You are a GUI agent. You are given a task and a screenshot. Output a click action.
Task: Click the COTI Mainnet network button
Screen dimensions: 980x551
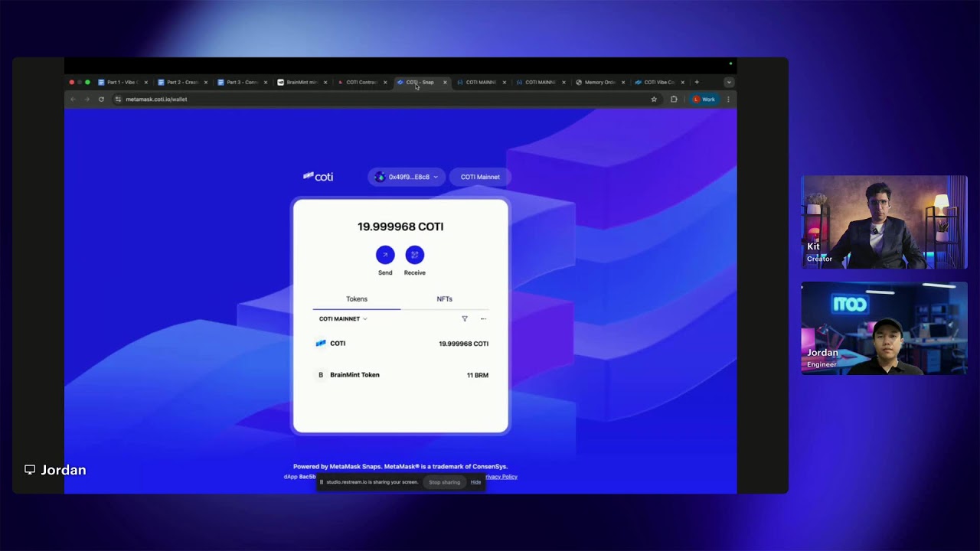coord(480,177)
